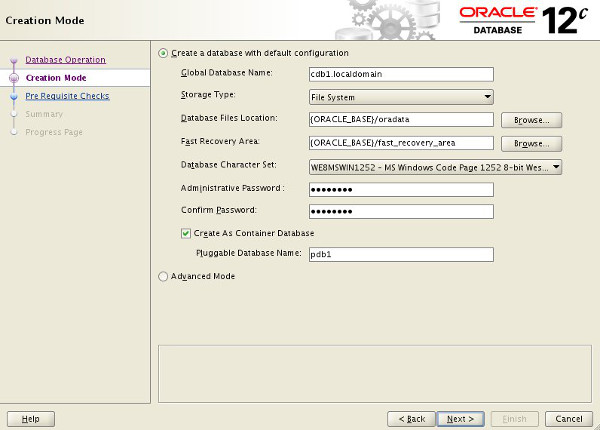The height and width of the screenshot is (430, 600).
Task: Select Create a database with default configuration
Action: click(x=163, y=53)
